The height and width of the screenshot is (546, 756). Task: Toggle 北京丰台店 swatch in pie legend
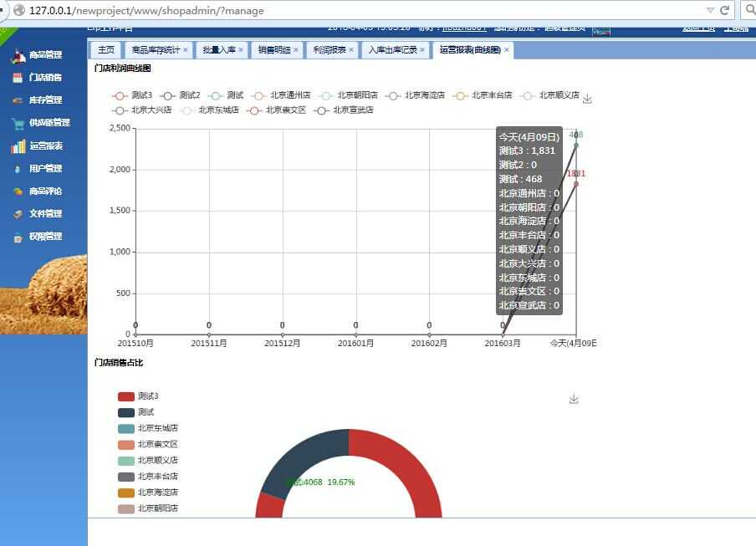[x=125, y=477]
